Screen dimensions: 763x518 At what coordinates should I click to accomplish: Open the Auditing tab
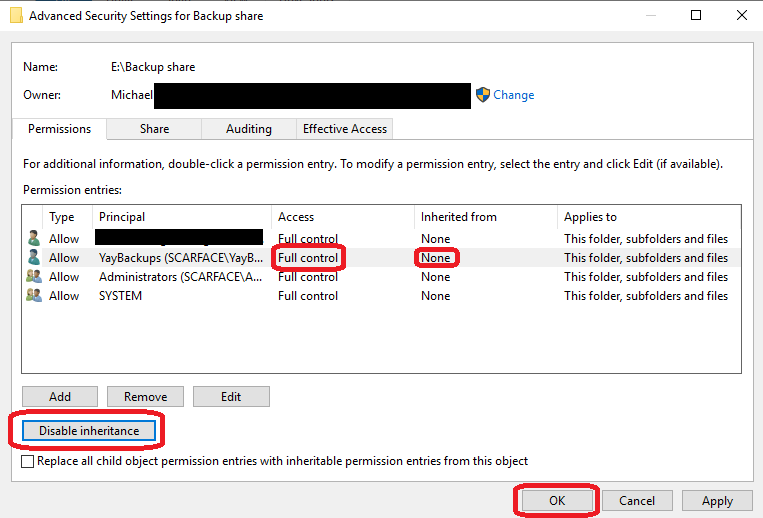point(249,129)
